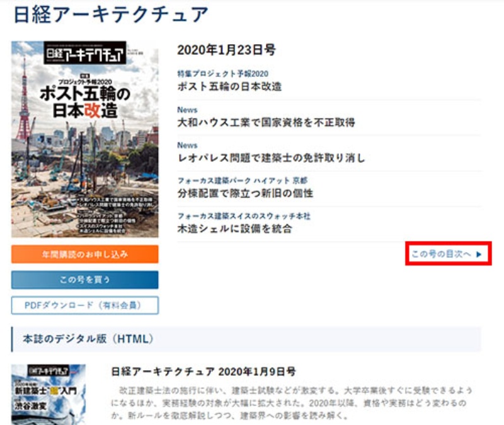
Task: Open the large magazine cover image
Action: tap(84, 139)
